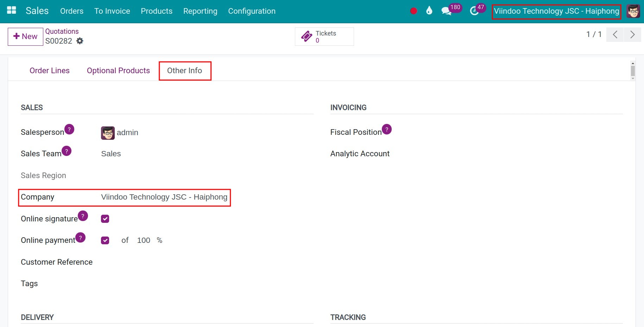Create a new quotation with New button

(x=25, y=37)
